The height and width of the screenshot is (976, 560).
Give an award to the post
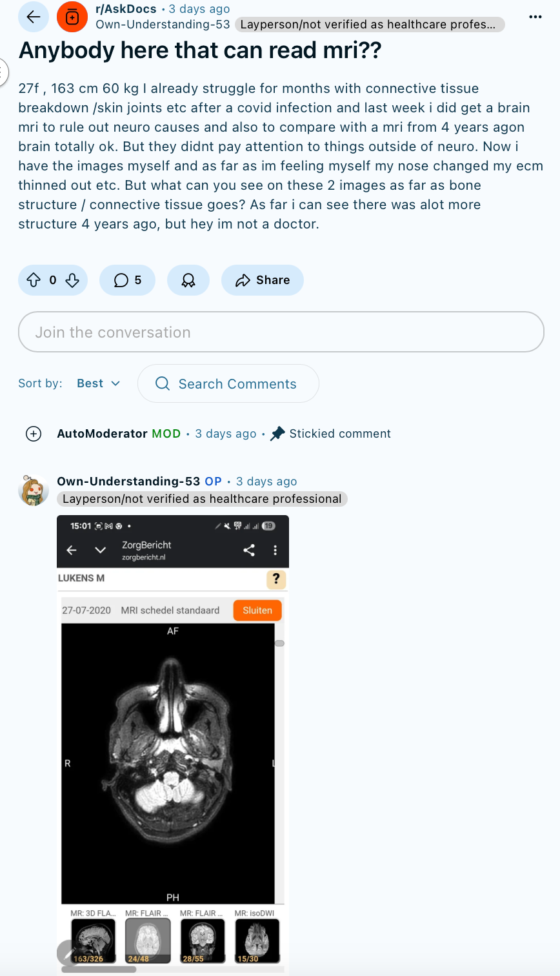[x=188, y=280]
